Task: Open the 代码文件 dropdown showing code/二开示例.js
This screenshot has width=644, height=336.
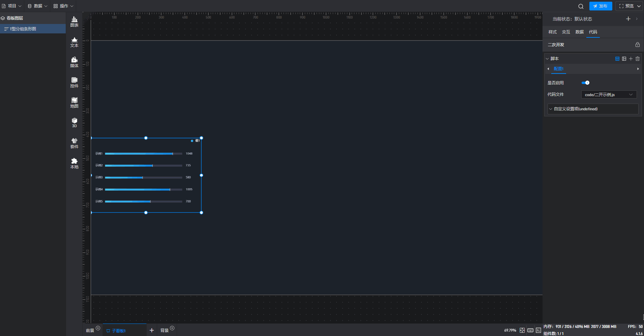Action: 609,94
